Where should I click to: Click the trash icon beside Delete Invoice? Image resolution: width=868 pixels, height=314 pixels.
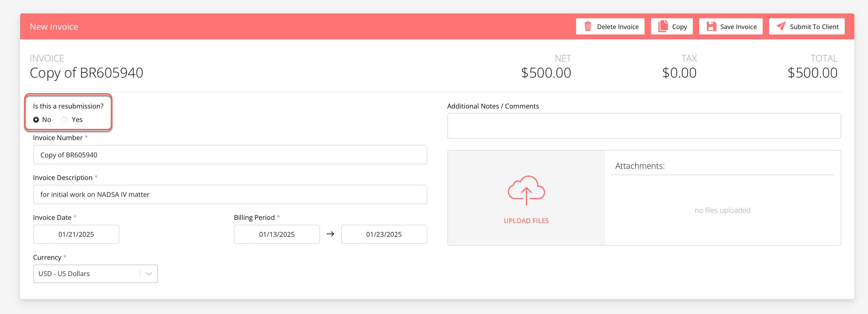click(x=587, y=26)
